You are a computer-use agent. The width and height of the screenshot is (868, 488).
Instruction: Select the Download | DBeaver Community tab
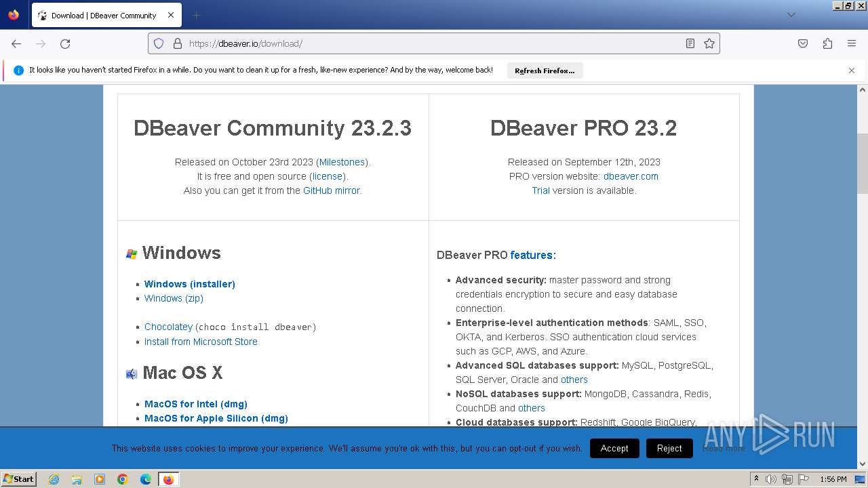pos(106,15)
